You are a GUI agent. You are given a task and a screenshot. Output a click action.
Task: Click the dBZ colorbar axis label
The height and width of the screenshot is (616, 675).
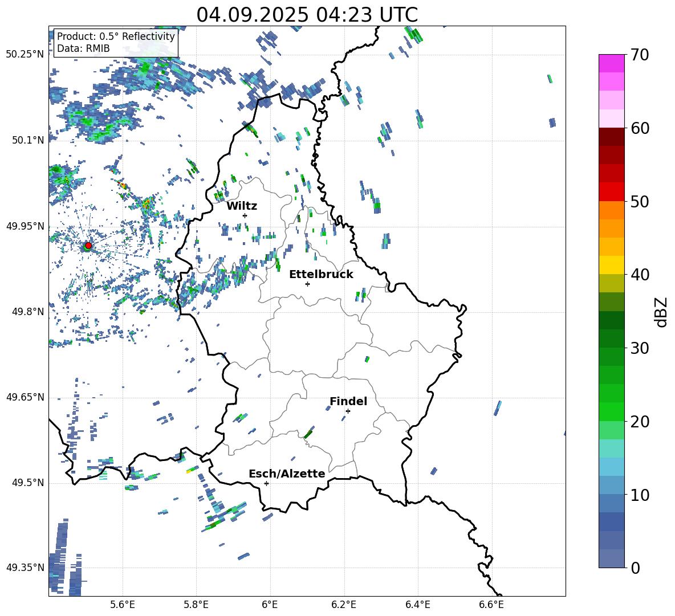pos(661,312)
